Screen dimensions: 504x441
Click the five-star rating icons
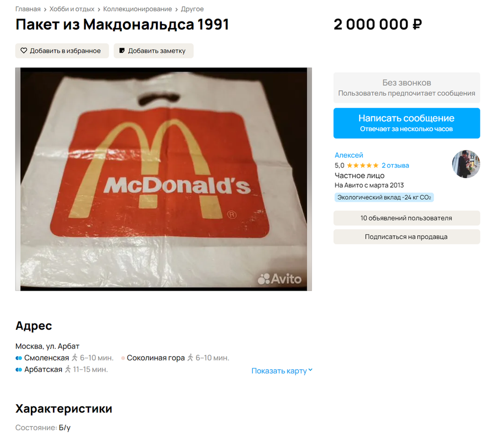click(x=362, y=165)
